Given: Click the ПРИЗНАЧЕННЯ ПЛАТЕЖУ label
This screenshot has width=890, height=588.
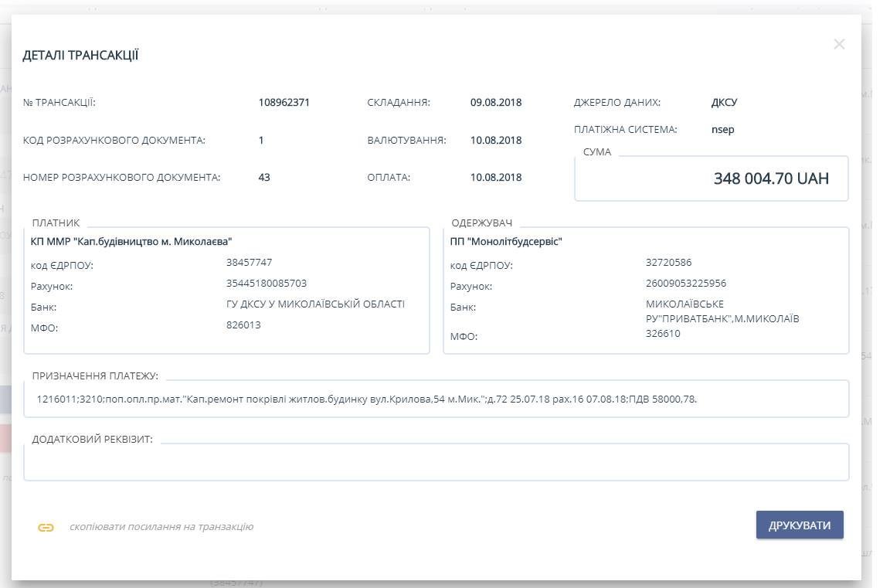Looking at the screenshot, I should (95, 376).
